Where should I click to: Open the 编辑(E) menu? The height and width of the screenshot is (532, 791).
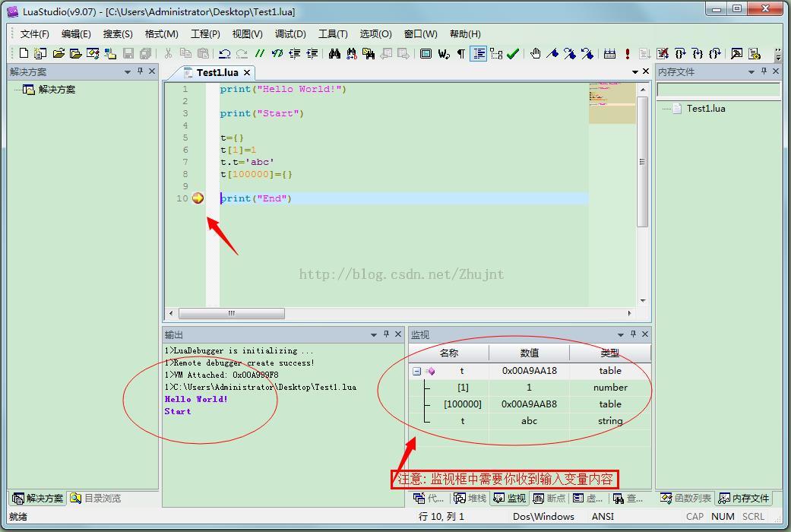pyautogui.click(x=76, y=33)
